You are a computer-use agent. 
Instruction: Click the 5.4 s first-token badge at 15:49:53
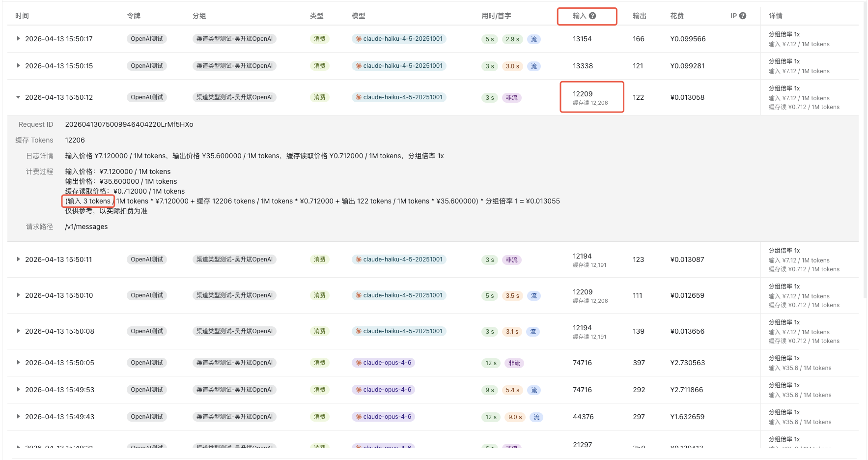click(512, 390)
